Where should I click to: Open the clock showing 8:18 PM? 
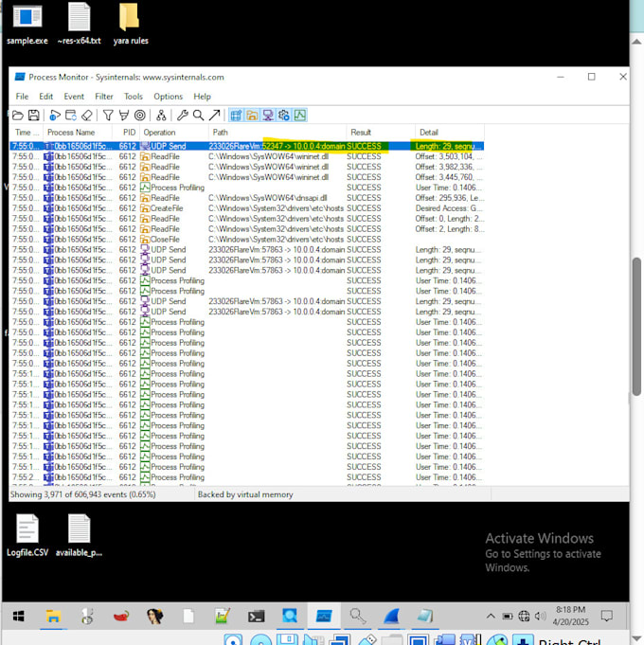570,616
